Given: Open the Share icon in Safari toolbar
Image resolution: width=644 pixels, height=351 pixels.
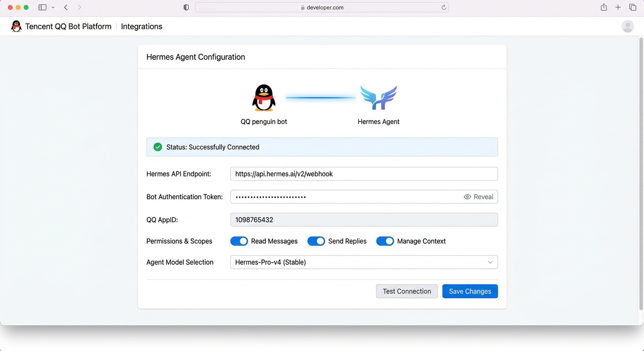Looking at the screenshot, I should click(x=604, y=7).
